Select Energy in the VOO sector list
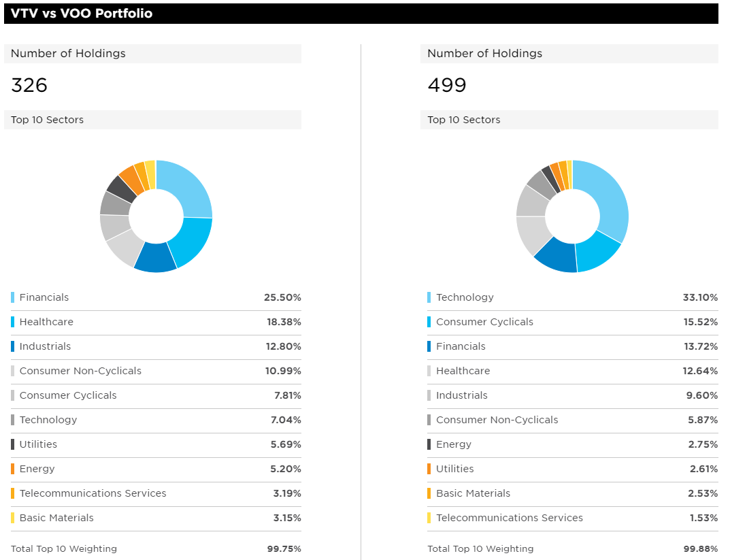 pyautogui.click(x=454, y=444)
